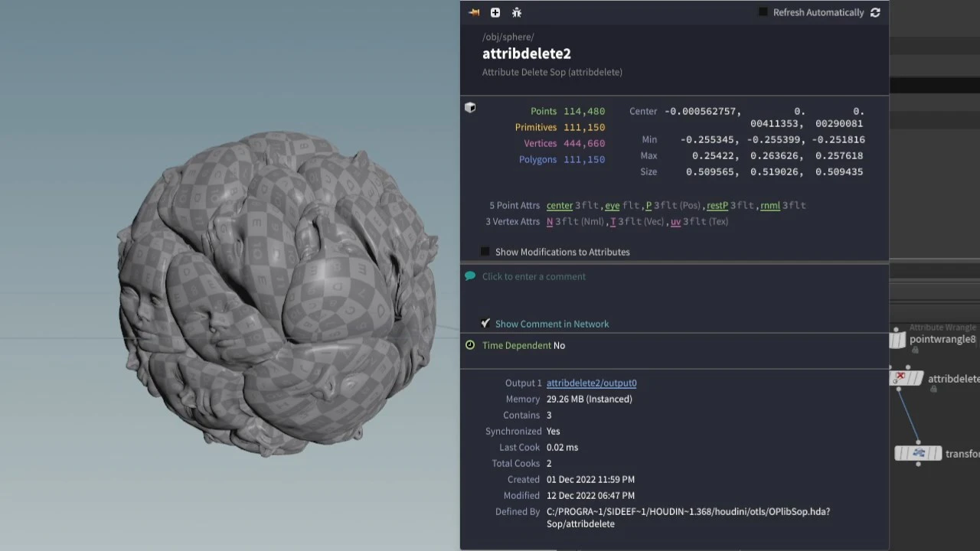The height and width of the screenshot is (551, 980).
Task: Select the attribdelete node icon in network
Action: (x=907, y=378)
